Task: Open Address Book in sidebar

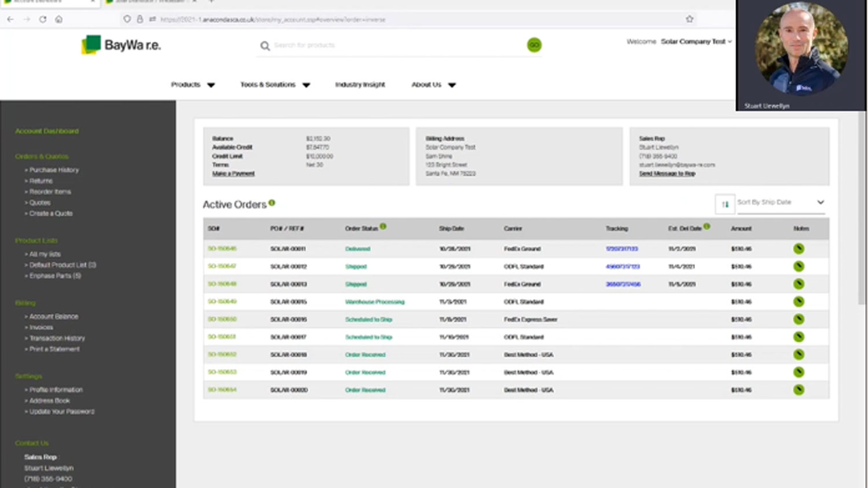Action: coord(49,401)
